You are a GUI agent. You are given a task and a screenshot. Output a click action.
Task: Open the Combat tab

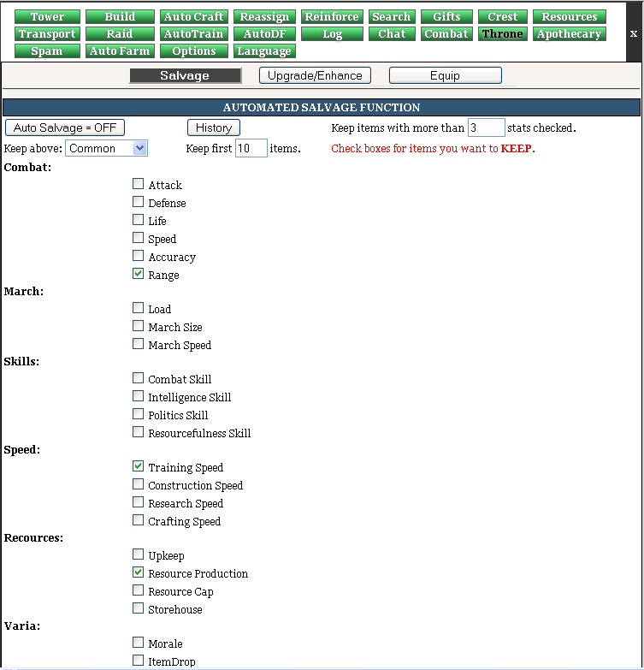coord(446,33)
